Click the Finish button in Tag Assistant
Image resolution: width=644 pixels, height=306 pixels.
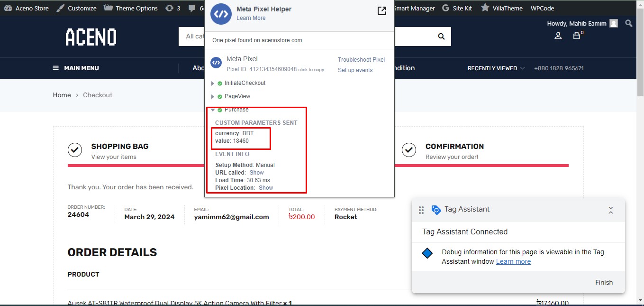tap(604, 282)
